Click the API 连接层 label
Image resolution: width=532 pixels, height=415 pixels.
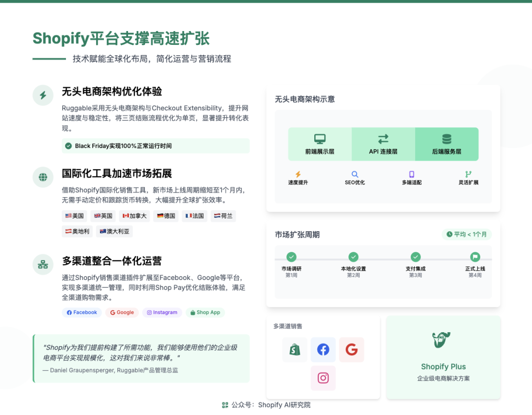tap(383, 151)
